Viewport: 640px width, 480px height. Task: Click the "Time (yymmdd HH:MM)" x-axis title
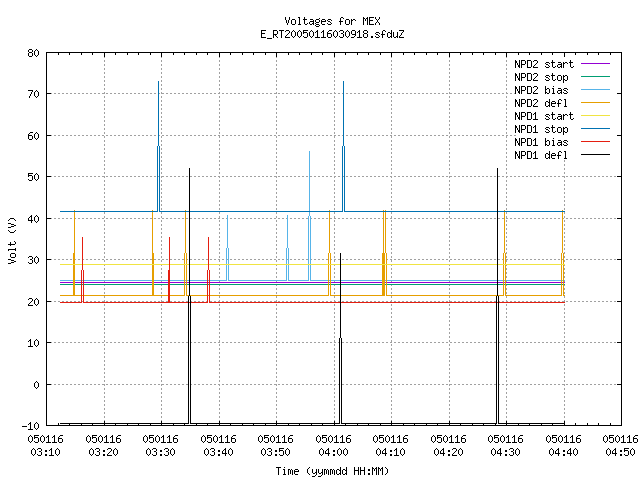point(332,471)
